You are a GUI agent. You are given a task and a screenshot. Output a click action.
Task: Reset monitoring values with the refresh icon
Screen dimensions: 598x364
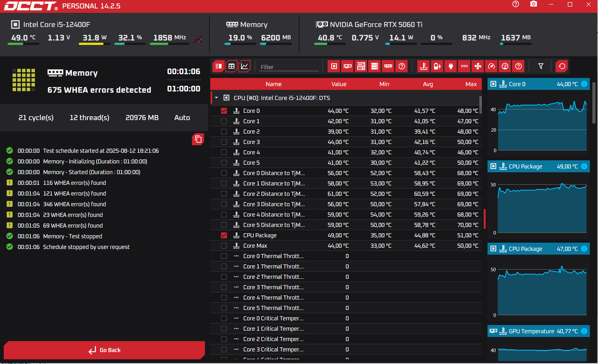pos(562,66)
